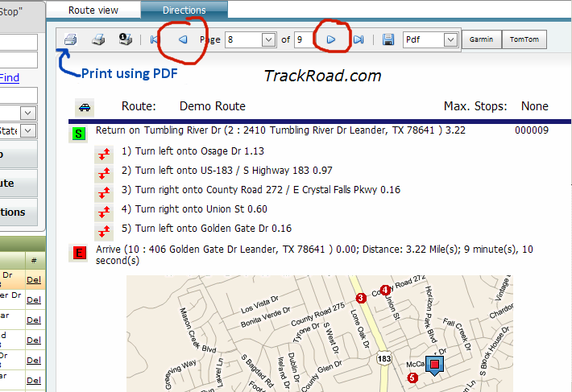
Task: Click map marker 3 on the map
Action: (361, 298)
